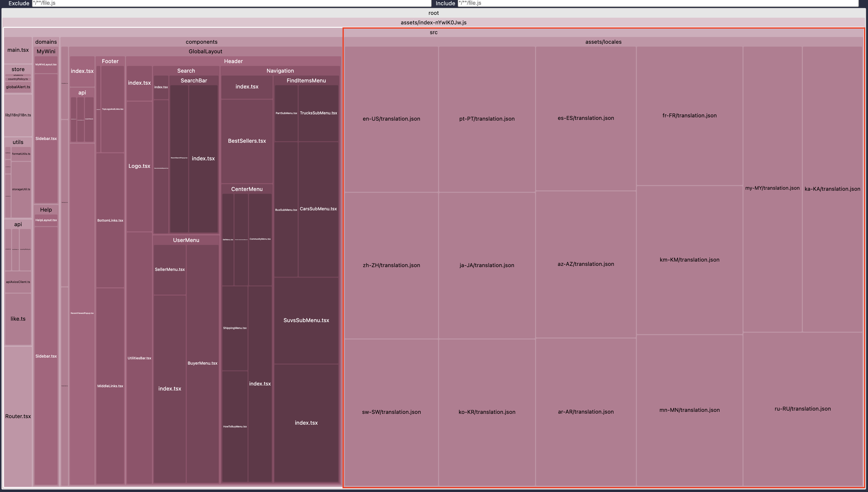Click the BestSellers.tsx module tile
The image size is (868, 492).
(x=247, y=141)
